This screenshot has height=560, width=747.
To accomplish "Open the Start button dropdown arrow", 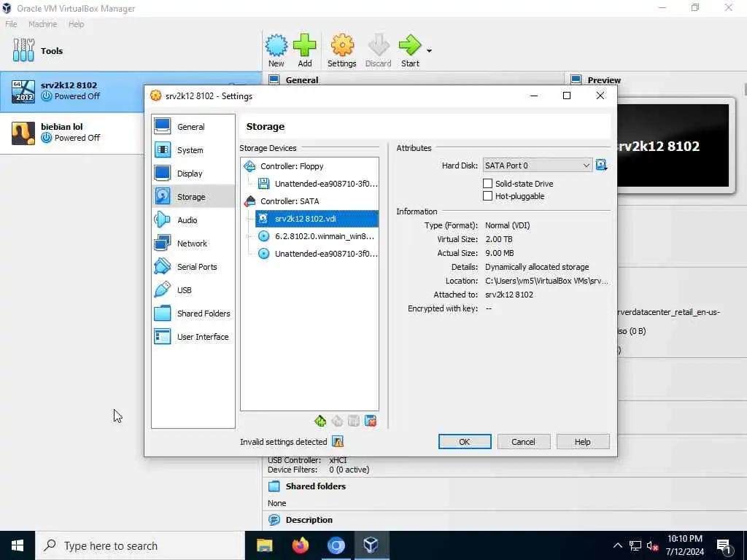I will pos(429,50).
